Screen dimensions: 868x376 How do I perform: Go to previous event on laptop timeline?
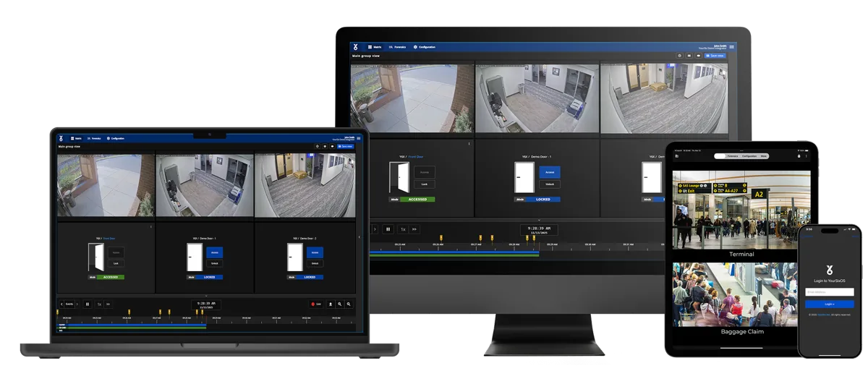(61, 304)
